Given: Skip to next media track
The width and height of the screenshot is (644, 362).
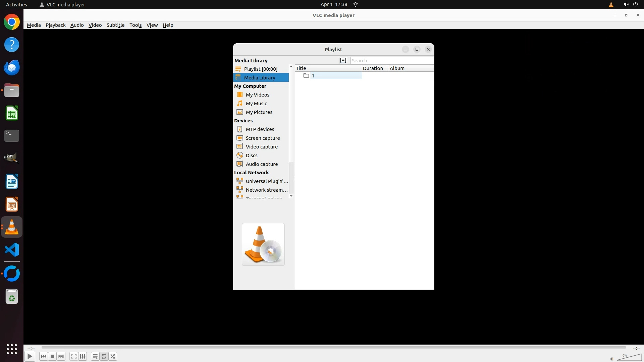Looking at the screenshot, I should pyautogui.click(x=61, y=356).
